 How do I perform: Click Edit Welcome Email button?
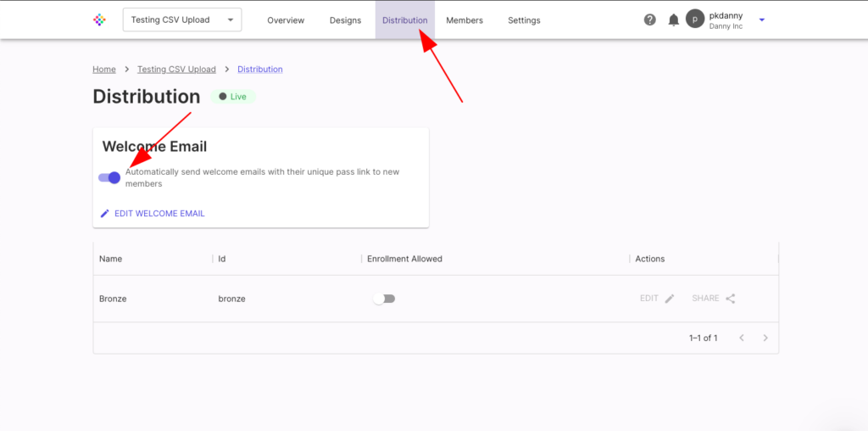153,214
